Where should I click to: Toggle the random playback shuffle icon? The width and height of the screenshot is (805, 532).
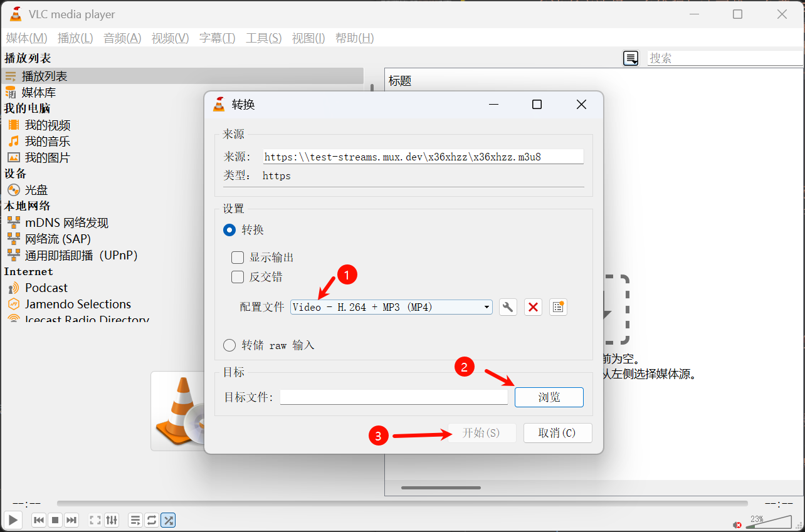167,520
